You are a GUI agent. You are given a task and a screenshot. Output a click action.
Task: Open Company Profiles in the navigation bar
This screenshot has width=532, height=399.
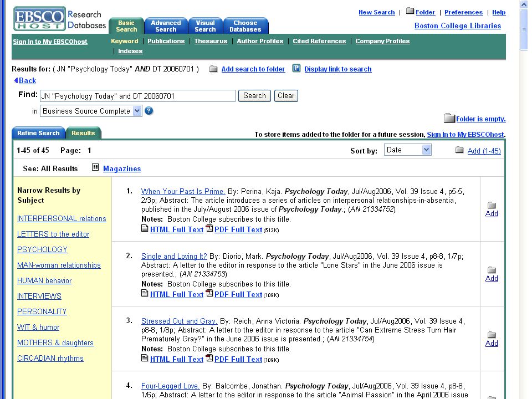coord(382,41)
